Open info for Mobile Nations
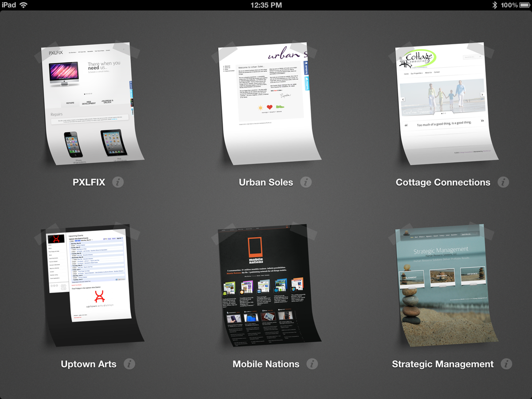532x399 pixels. [312, 364]
